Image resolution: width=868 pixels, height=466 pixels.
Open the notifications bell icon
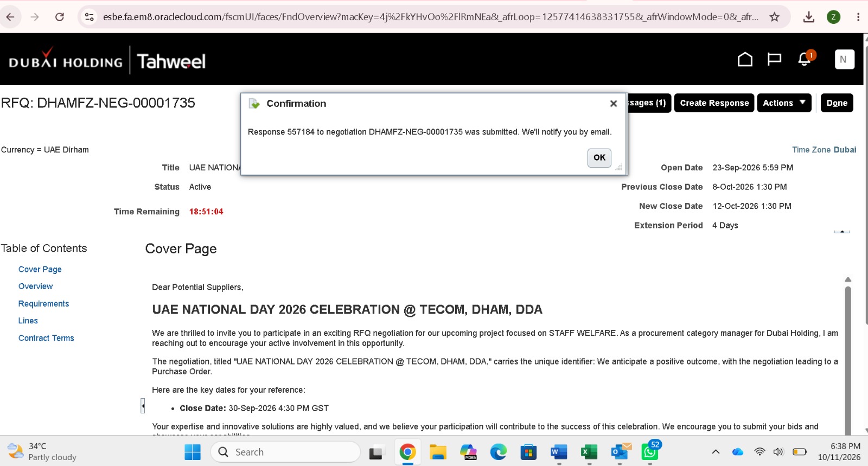coord(805,59)
